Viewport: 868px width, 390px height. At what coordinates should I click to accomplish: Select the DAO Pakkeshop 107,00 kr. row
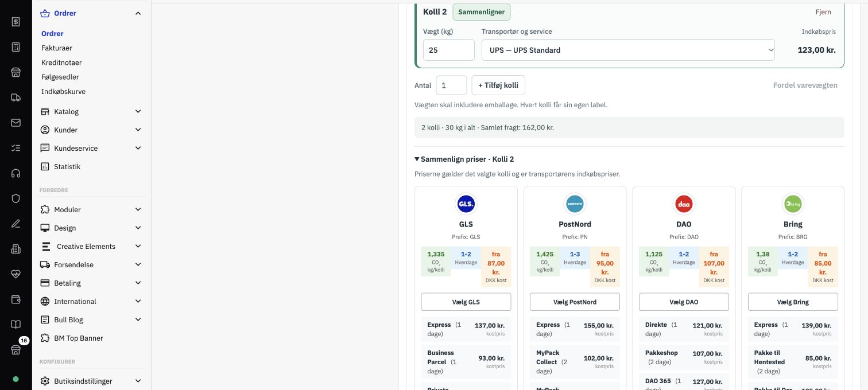click(684, 357)
